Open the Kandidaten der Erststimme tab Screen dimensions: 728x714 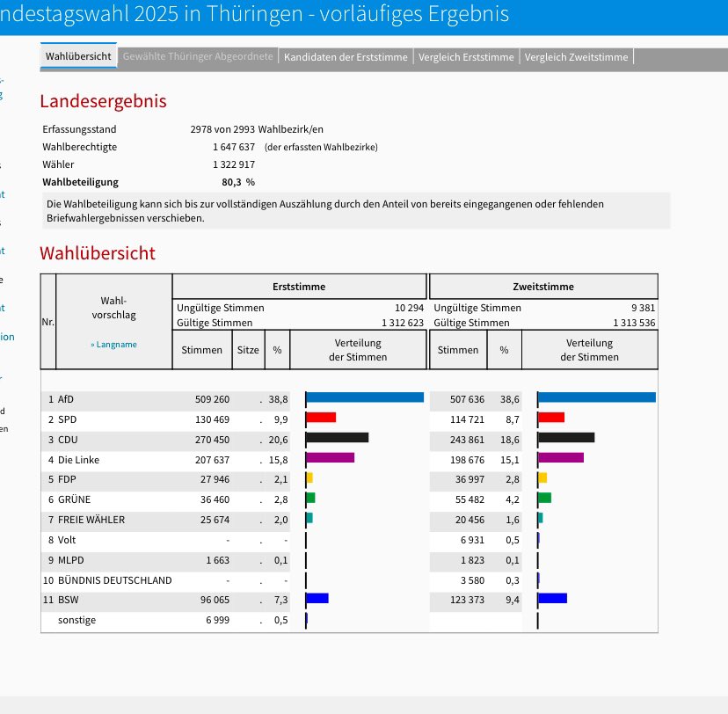click(x=346, y=57)
